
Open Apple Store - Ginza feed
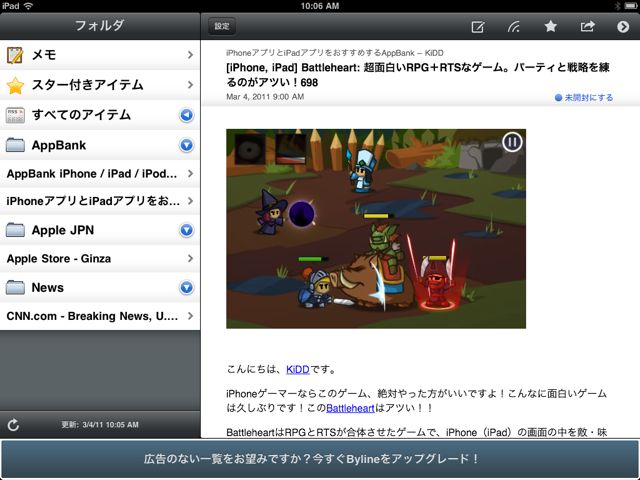coord(100,258)
